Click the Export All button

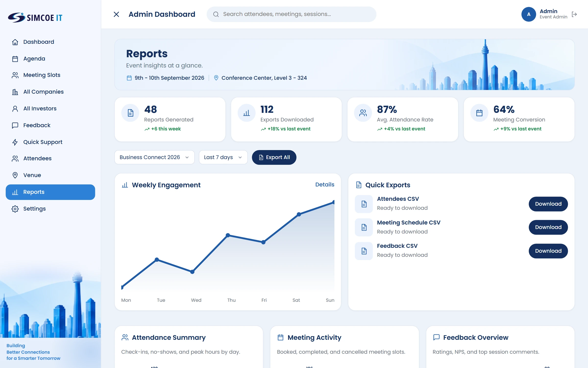click(x=274, y=157)
